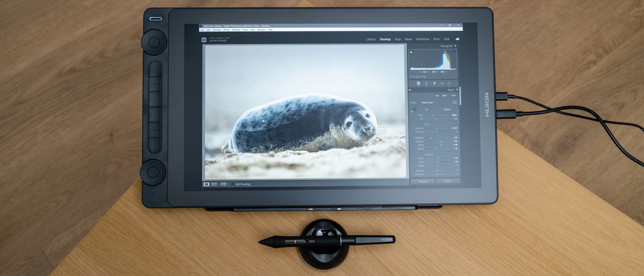Click the Highlights slider handle
This screenshot has height=276, width=644.
(x=431, y=138)
